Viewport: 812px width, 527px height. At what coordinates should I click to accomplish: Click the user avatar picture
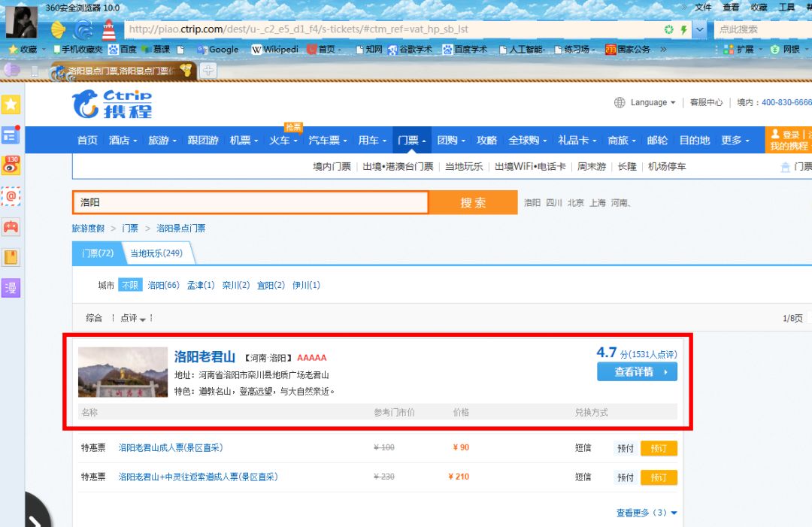(21, 22)
